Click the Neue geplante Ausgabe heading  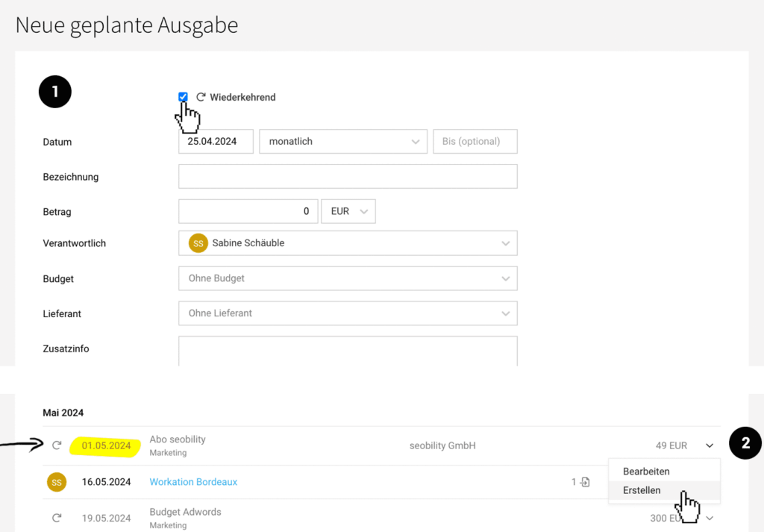(x=127, y=25)
